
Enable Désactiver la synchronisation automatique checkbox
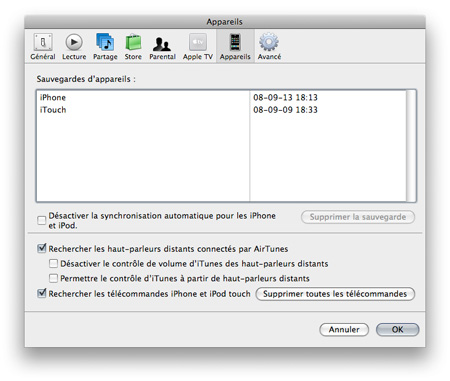[x=42, y=220]
